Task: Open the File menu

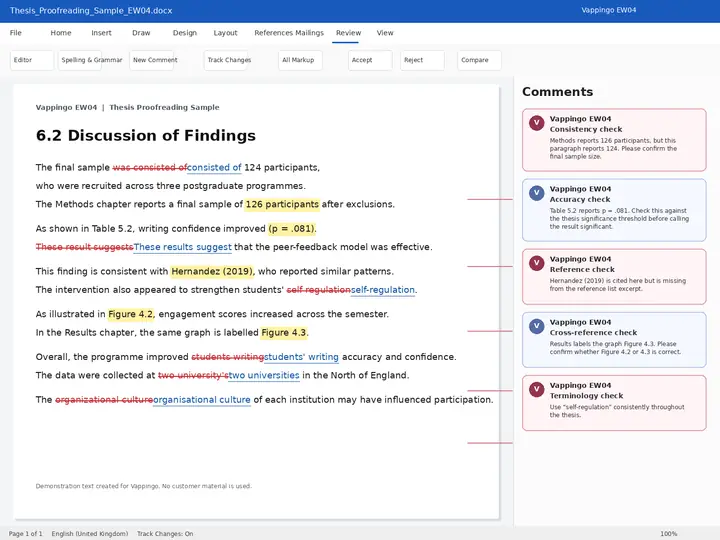Action: click(16, 33)
